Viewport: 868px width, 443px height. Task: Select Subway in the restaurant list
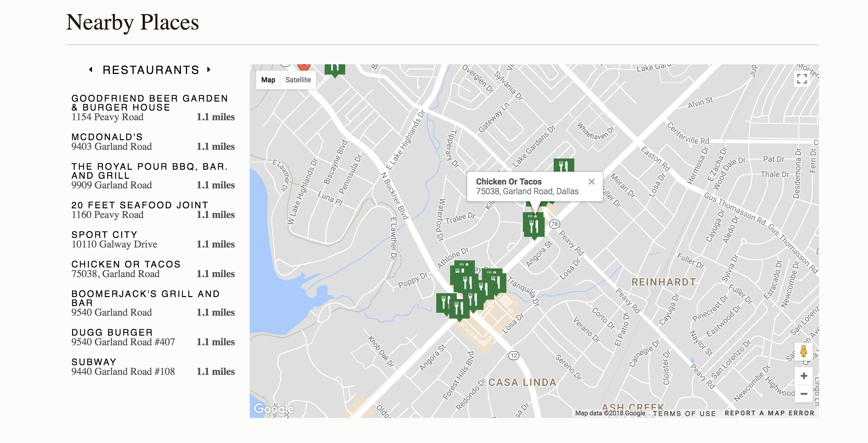[94, 362]
